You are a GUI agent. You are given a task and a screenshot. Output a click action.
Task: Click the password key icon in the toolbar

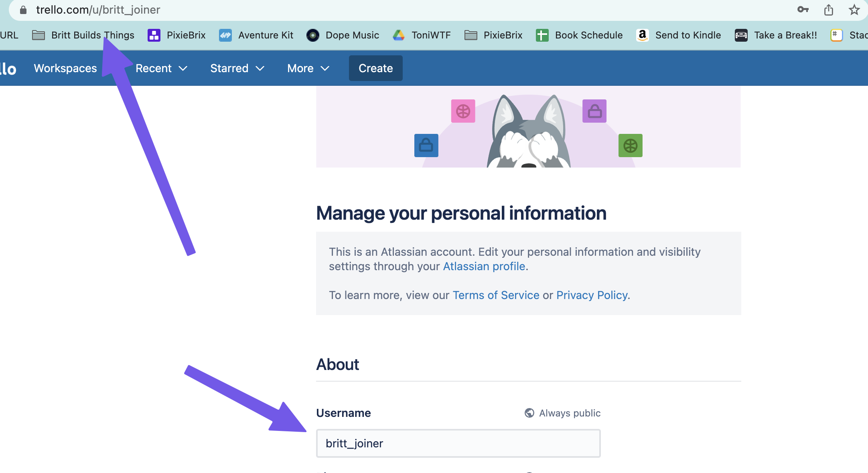coord(803,10)
